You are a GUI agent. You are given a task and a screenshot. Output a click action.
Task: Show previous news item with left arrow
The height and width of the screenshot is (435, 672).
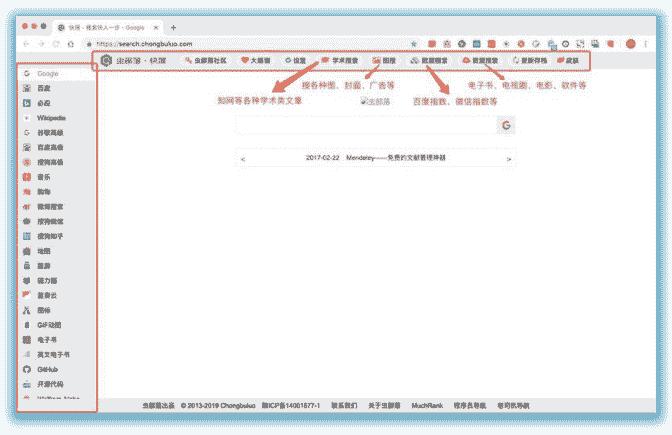point(243,159)
